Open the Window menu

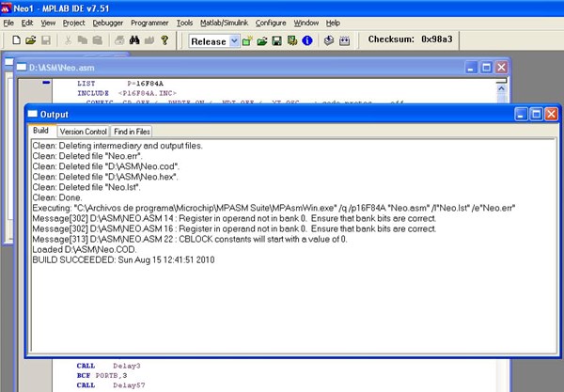click(x=306, y=23)
